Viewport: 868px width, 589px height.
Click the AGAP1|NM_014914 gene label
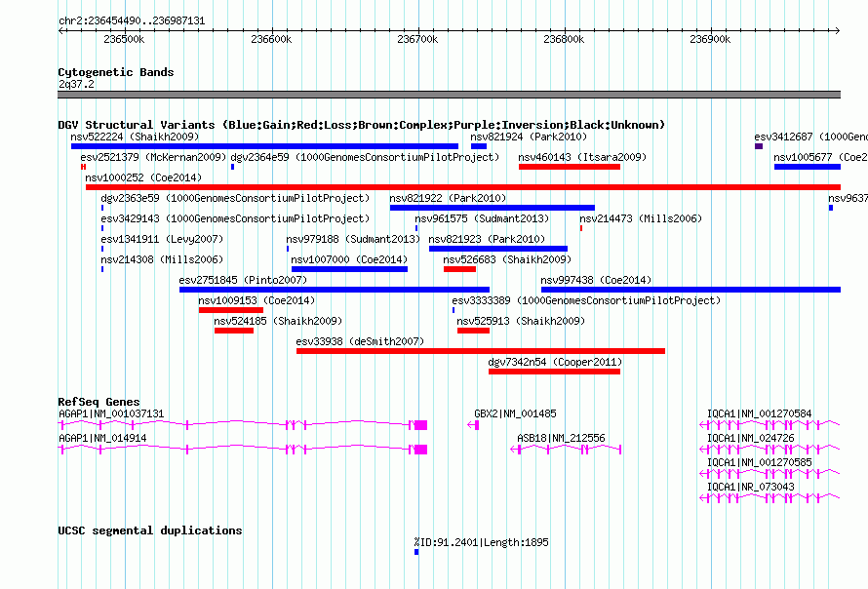(102, 438)
